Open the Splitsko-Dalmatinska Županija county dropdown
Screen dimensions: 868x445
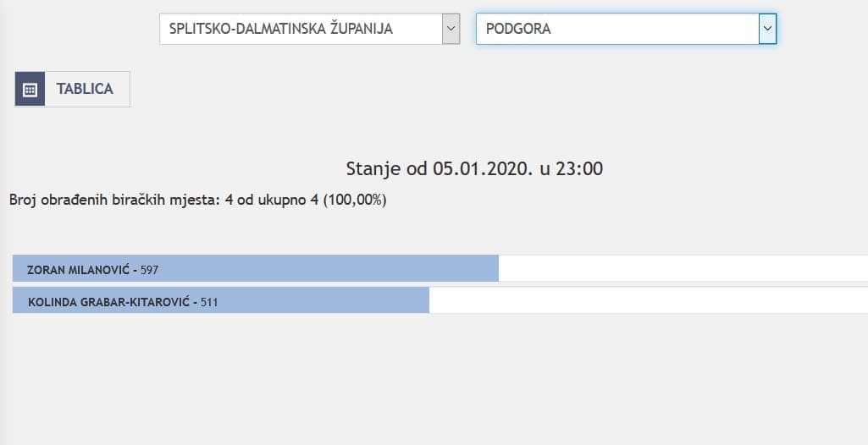tap(301, 29)
